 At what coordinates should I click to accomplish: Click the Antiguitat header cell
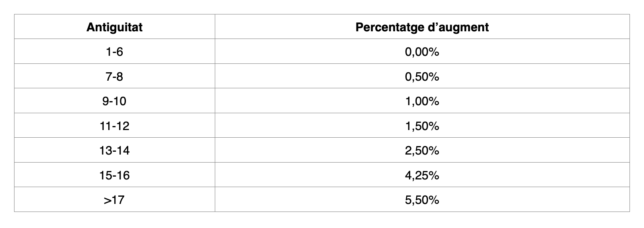114,27
